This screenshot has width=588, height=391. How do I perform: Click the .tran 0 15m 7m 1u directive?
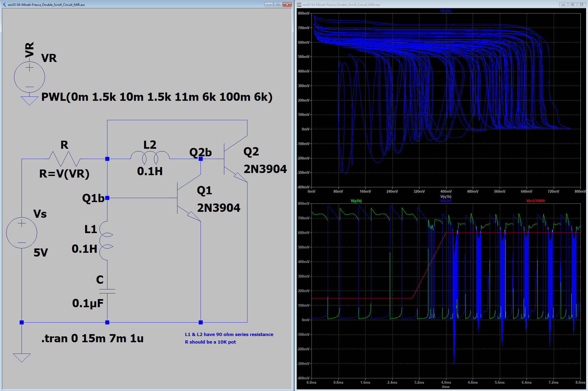coord(92,338)
